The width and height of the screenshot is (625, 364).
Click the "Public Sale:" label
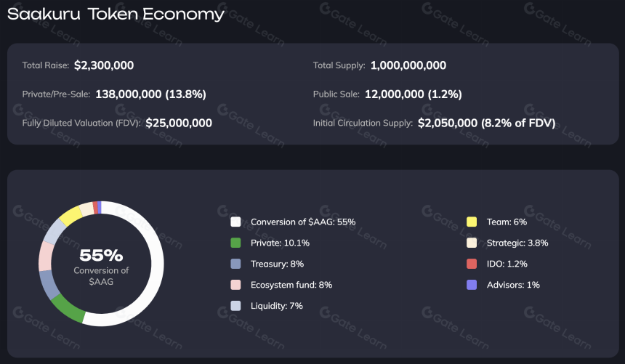336,94
